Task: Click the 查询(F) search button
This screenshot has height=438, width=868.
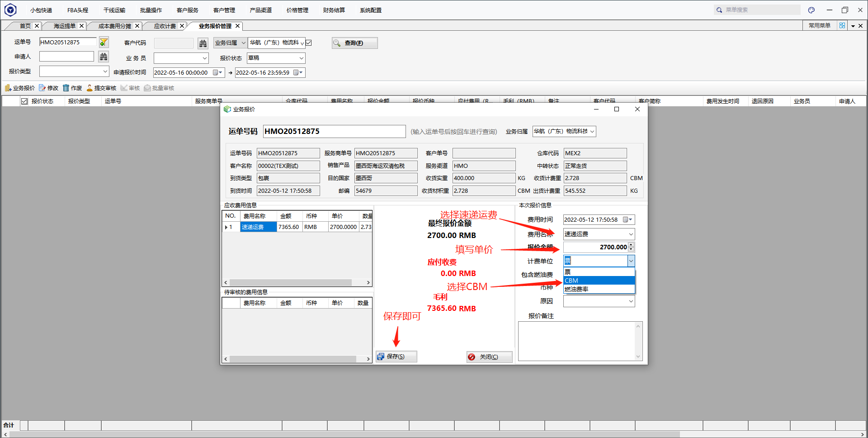Action: (x=355, y=43)
